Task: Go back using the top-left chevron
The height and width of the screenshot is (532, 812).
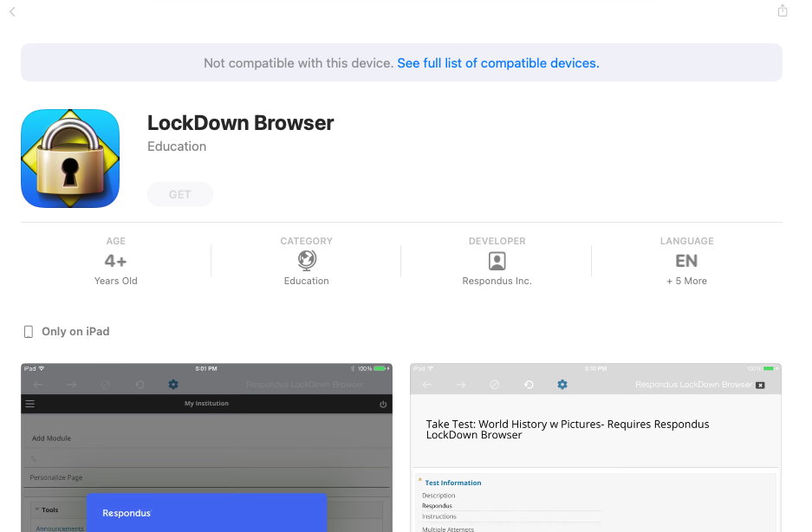Action: tap(12, 11)
